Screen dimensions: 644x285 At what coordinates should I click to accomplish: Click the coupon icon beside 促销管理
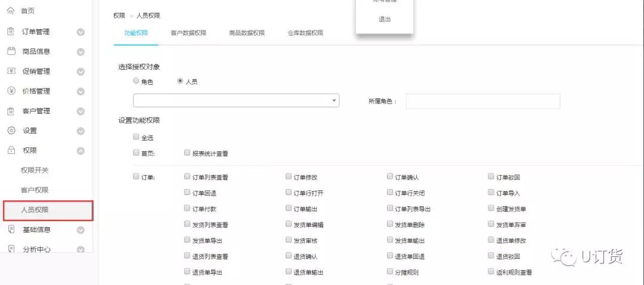[11, 71]
